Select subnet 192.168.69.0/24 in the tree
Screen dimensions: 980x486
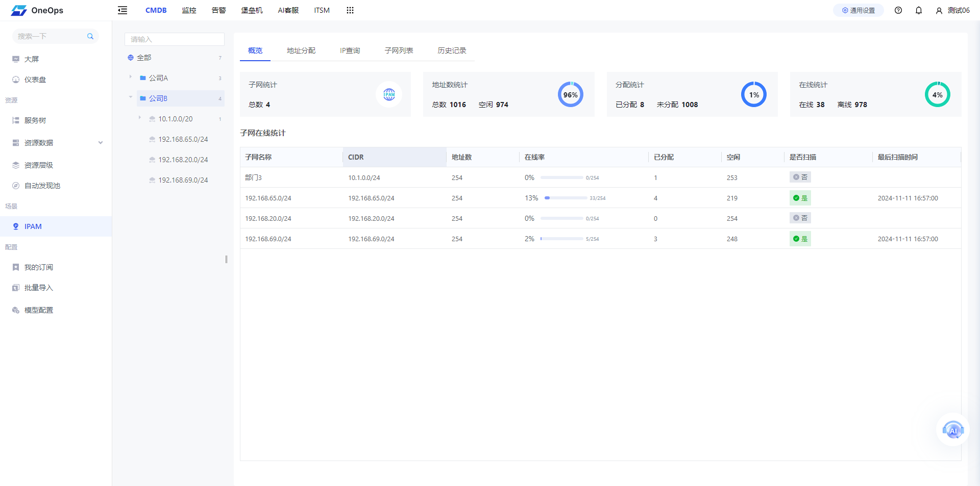(x=183, y=180)
